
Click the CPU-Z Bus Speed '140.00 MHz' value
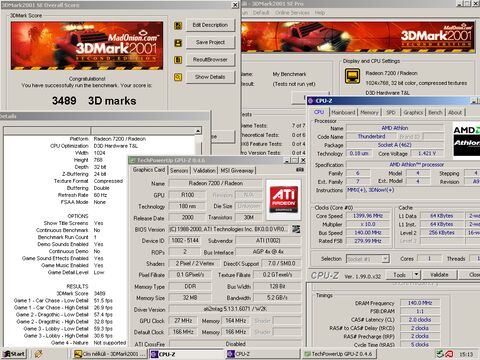tap(368, 233)
